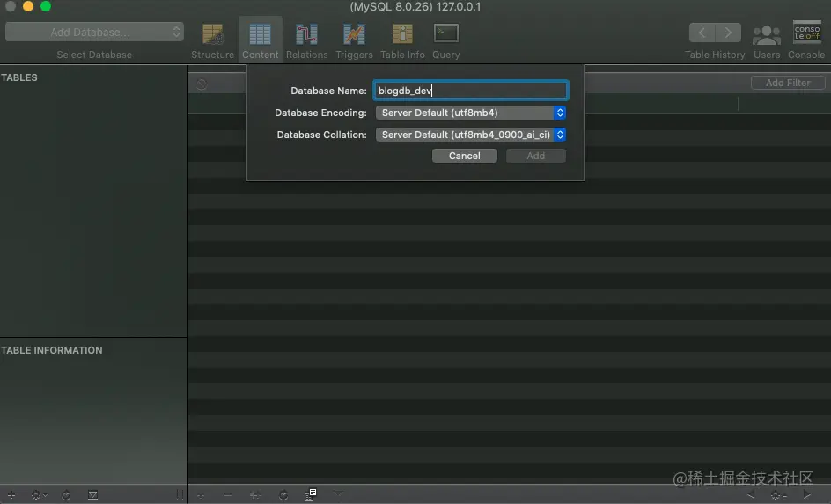Reload content with bottom refresh icon

pyautogui.click(x=283, y=495)
